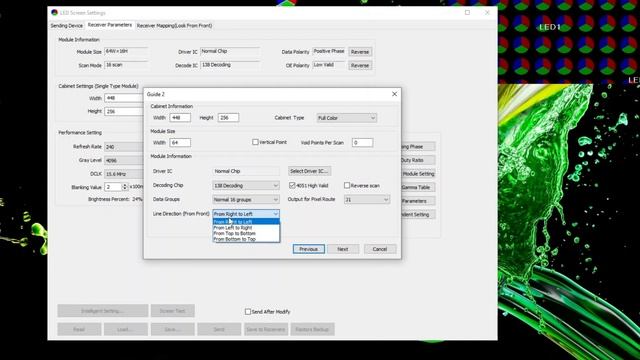This screenshot has height=360, width=640.
Task: Click the Previous button
Action: click(x=309, y=249)
